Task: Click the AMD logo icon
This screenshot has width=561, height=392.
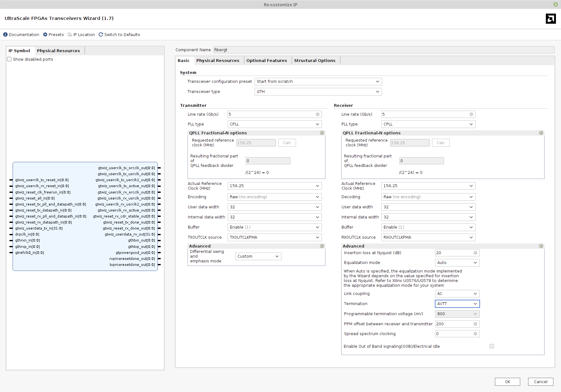Action: tap(551, 19)
